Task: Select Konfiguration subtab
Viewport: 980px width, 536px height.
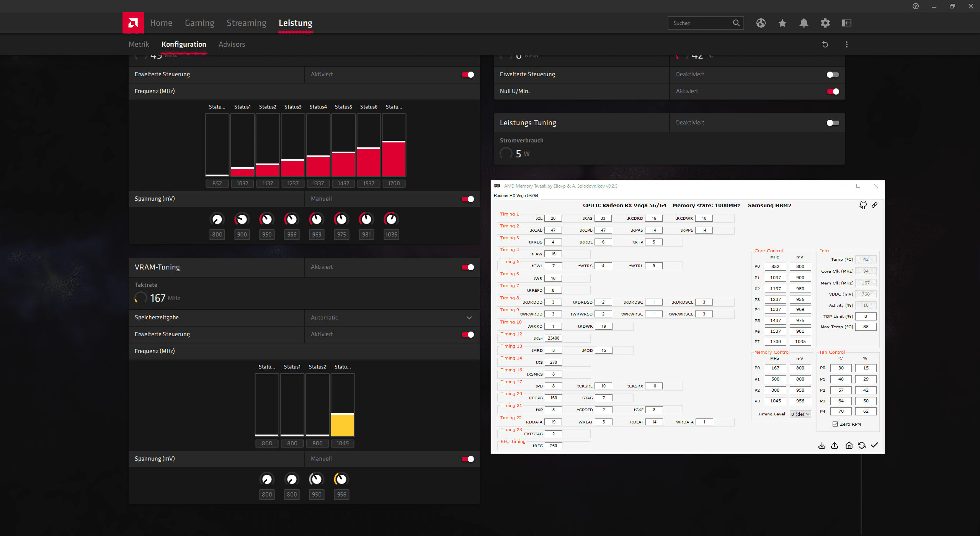Action: [x=184, y=44]
